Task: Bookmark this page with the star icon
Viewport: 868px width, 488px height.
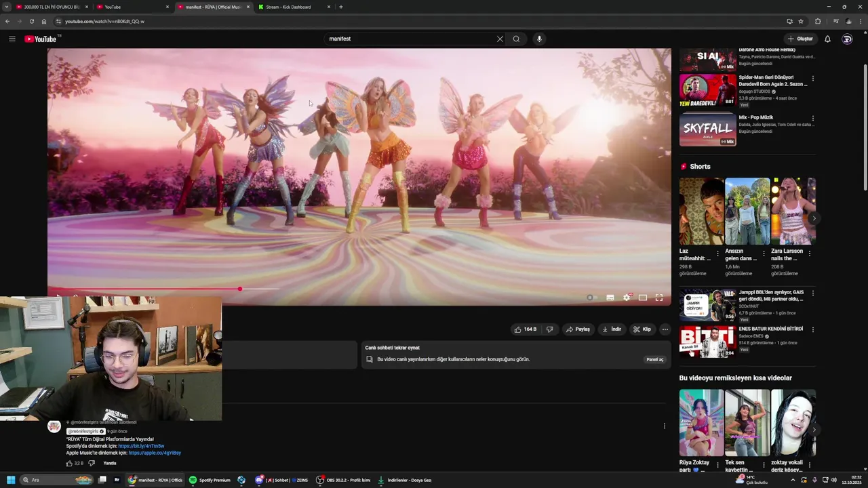Action: (x=801, y=21)
